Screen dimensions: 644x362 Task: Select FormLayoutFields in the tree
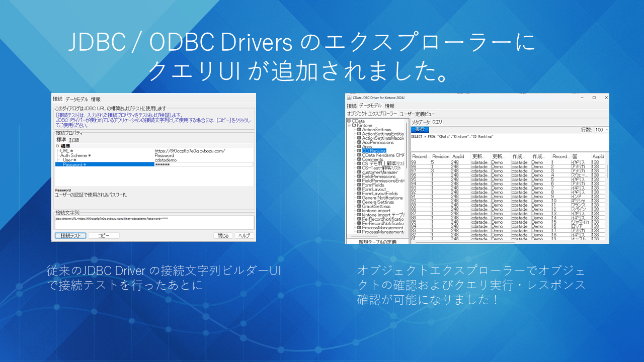coord(380,194)
